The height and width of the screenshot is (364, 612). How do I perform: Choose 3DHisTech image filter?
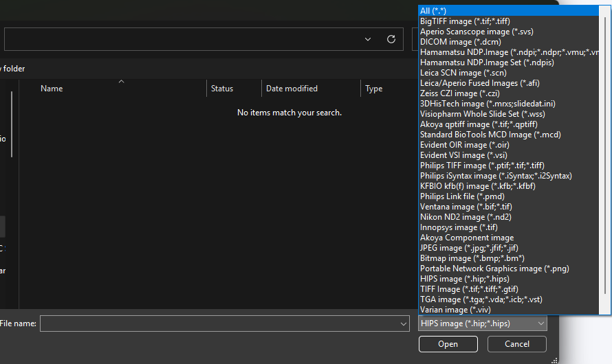coord(509,104)
